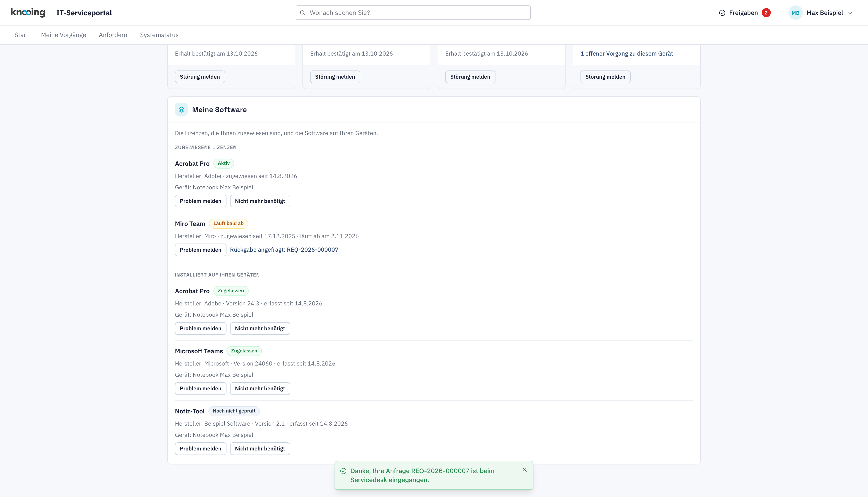The width and height of the screenshot is (868, 497).
Task: Mark Microsoft Teams as Nicht mehr benötigt
Action: pyautogui.click(x=260, y=389)
